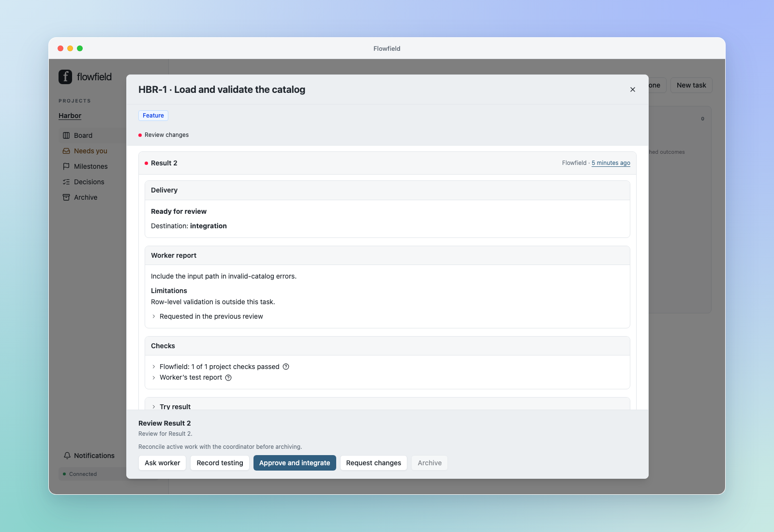Image resolution: width=774 pixels, height=532 pixels.
Task: Open the 5 minutes ago timestamp link
Action: coord(611,163)
